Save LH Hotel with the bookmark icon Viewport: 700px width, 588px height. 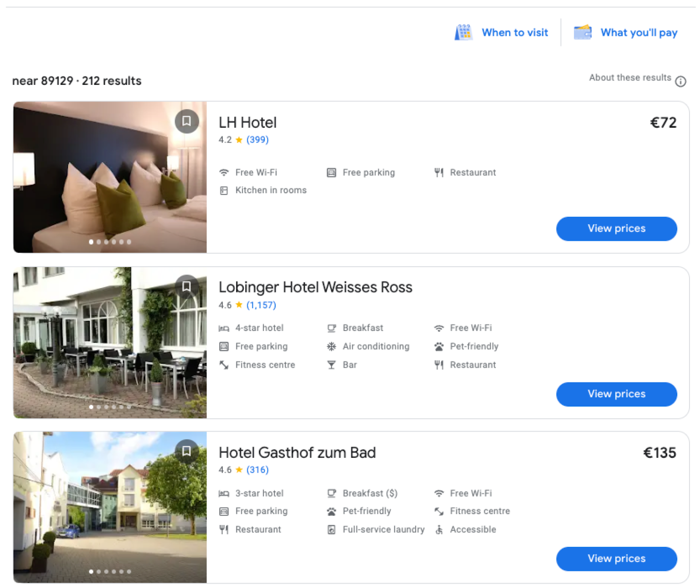tap(187, 121)
